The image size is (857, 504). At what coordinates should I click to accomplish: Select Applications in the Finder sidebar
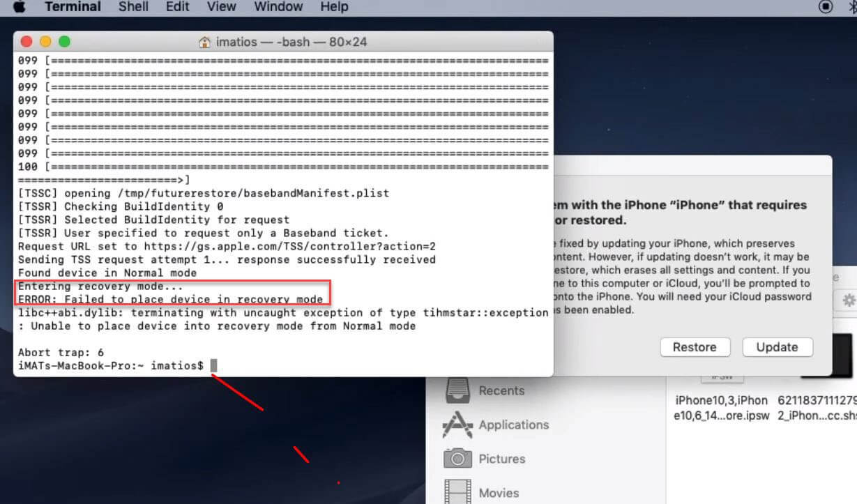tap(513, 425)
